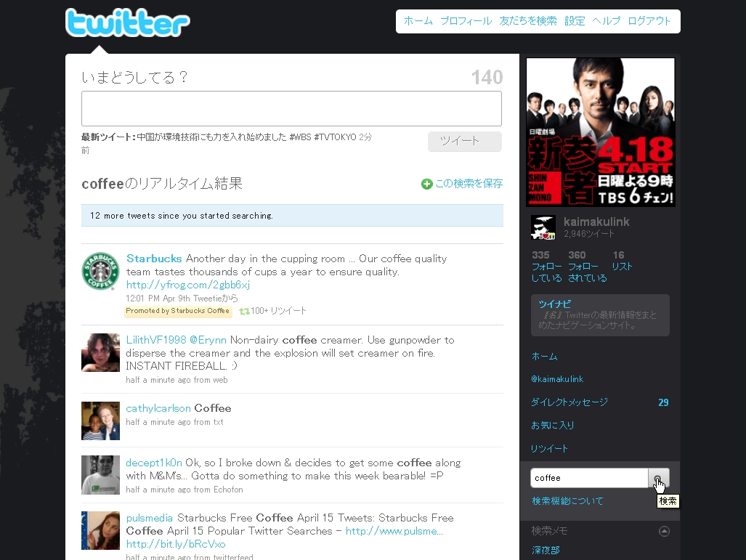This screenshot has width=746, height=560.
Task: Show the 12 more tweets notification bar
Action: click(x=292, y=216)
